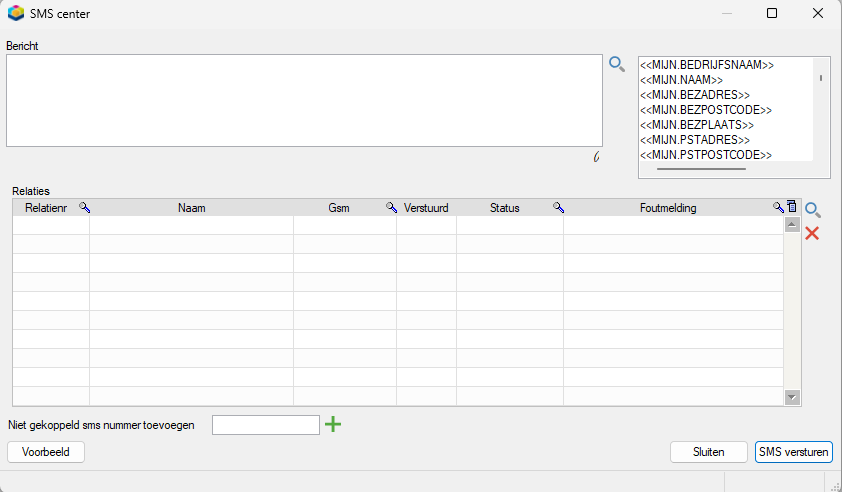
Task: Open the column settings icon on grid header
Action: (792, 206)
